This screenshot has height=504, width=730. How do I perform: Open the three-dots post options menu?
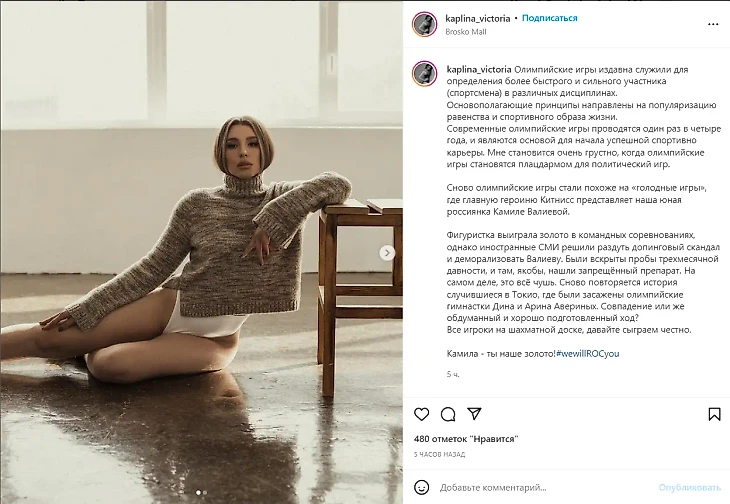pyautogui.click(x=713, y=24)
